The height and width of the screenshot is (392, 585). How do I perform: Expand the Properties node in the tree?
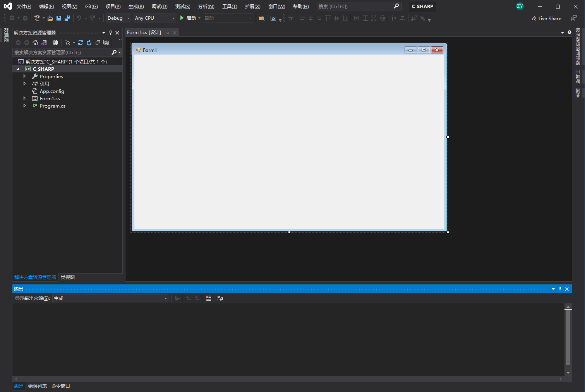24,77
